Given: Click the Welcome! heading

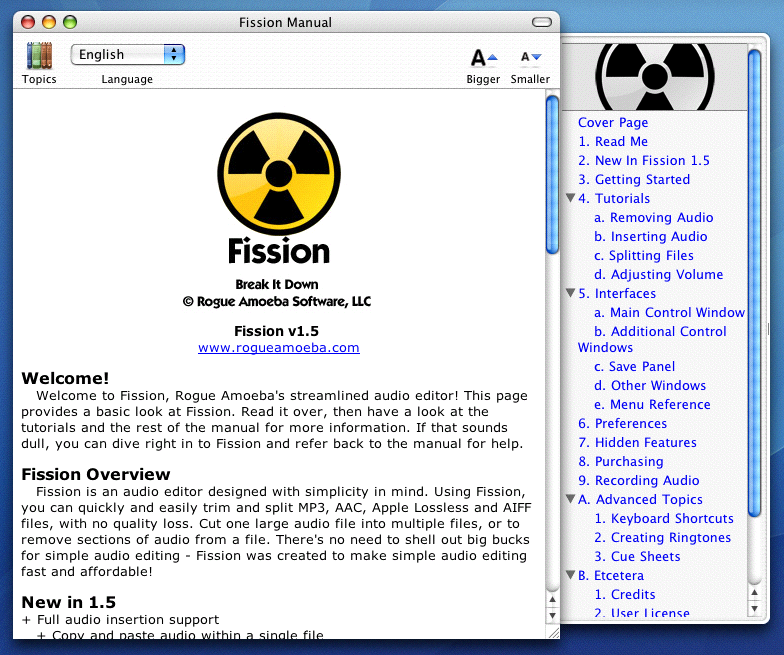Looking at the screenshot, I should 65,378.
